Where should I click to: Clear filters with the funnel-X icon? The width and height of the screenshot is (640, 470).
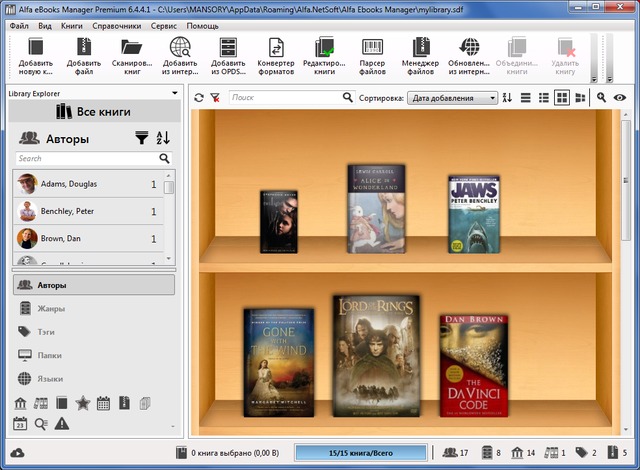click(215, 98)
